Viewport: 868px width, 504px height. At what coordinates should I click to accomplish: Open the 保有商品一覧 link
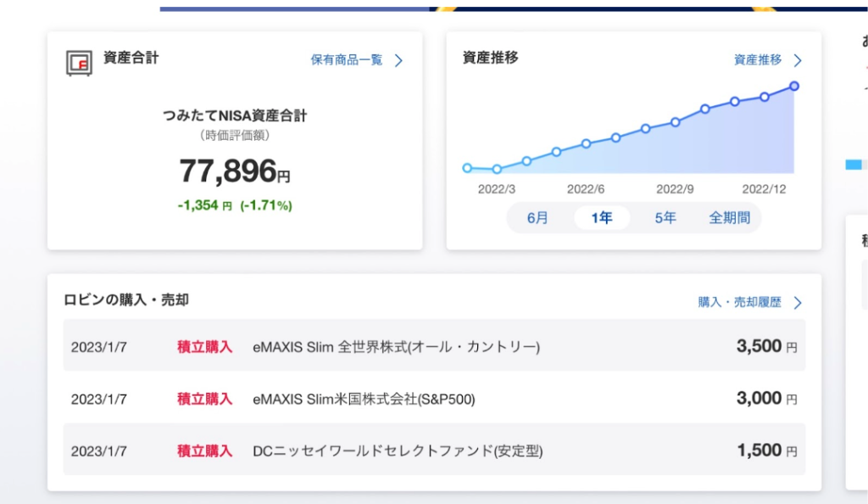click(346, 60)
